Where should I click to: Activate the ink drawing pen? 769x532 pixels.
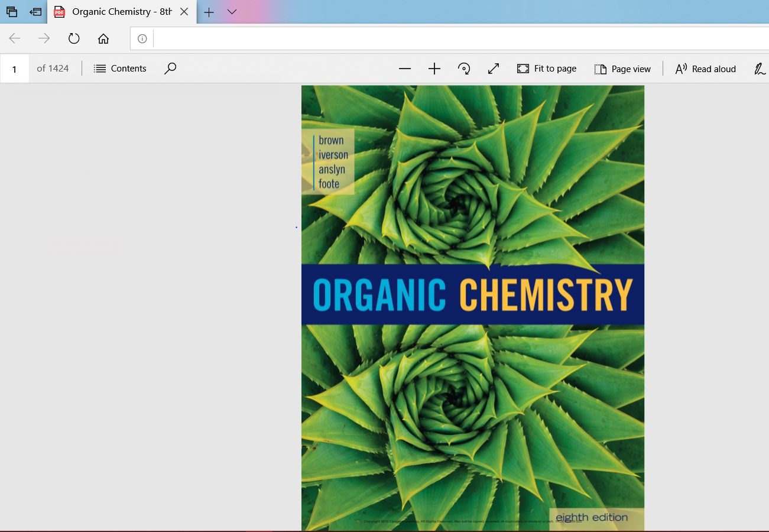(760, 69)
